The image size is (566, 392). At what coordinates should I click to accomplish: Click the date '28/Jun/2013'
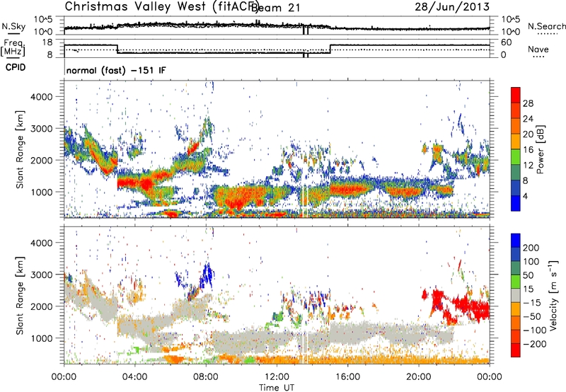[x=452, y=7]
